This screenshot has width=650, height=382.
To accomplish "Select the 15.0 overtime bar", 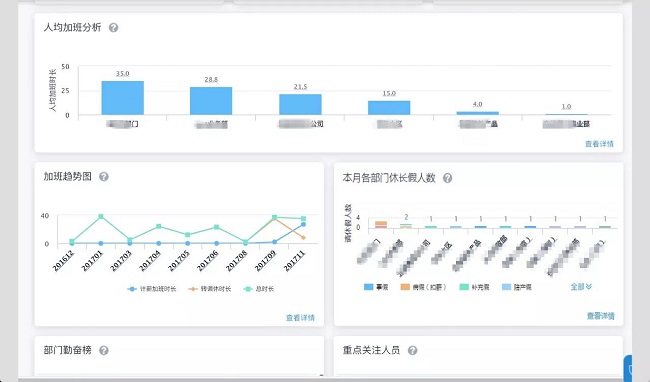I will (x=389, y=108).
